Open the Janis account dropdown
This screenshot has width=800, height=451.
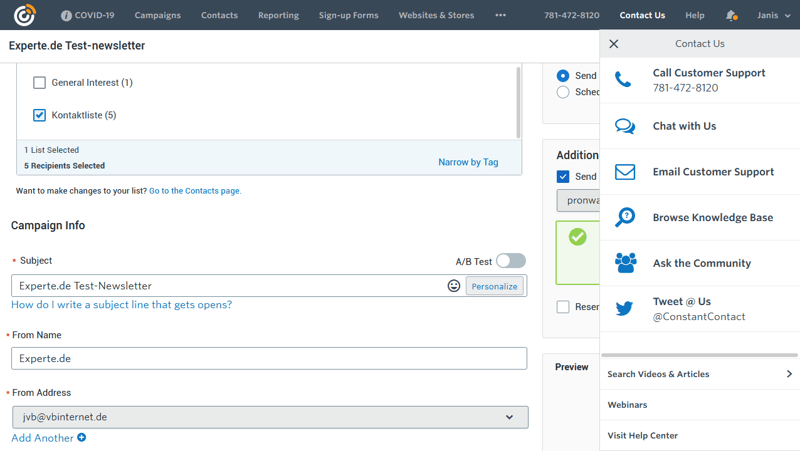(773, 15)
